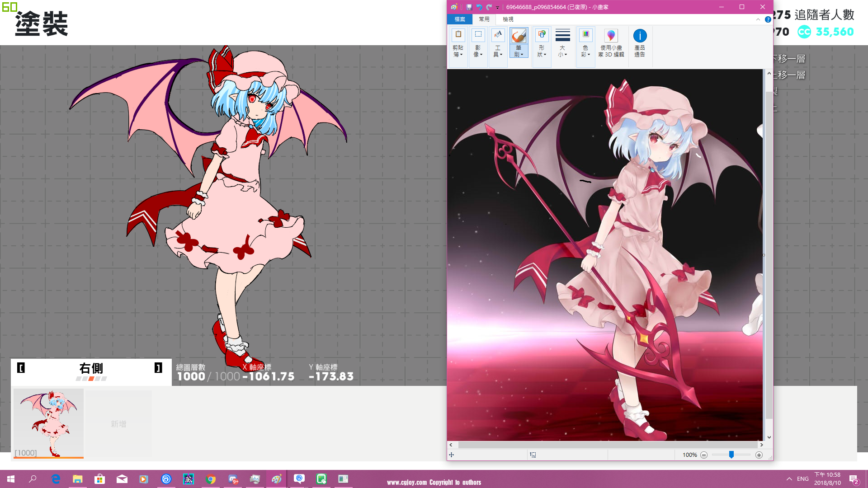The width and height of the screenshot is (868, 488).
Task: Open the 大小 (Size) dropdown
Action: coord(562,51)
